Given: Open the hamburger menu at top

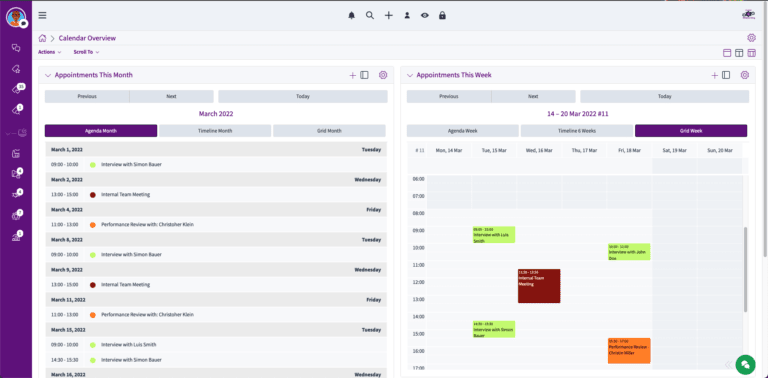Looking at the screenshot, I should pos(43,15).
